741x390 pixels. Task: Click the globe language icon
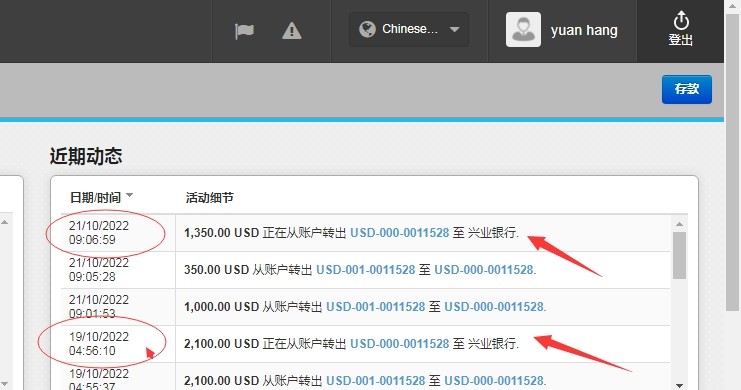[x=367, y=29]
